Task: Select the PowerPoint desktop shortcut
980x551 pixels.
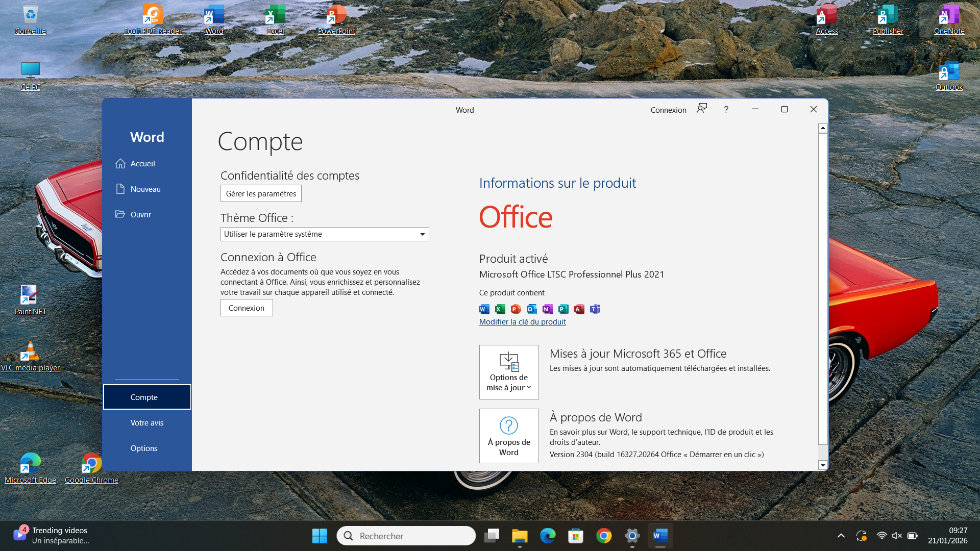Action: pyautogui.click(x=336, y=20)
